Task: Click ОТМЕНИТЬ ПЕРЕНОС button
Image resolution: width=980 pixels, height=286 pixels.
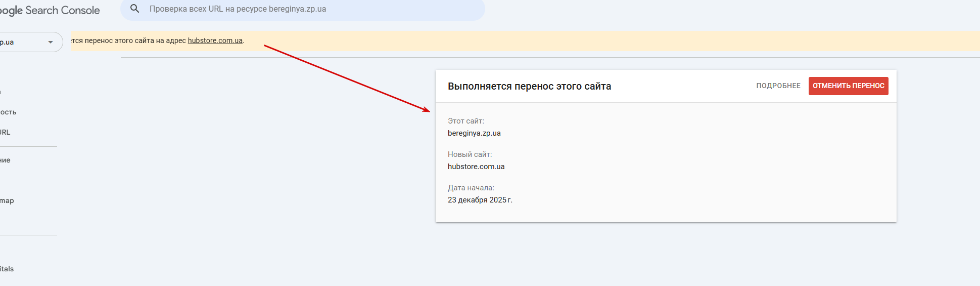Action: click(849, 86)
